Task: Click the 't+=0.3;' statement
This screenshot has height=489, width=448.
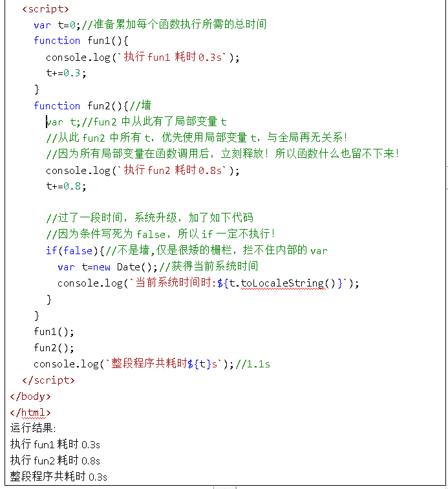Action: click(x=66, y=73)
